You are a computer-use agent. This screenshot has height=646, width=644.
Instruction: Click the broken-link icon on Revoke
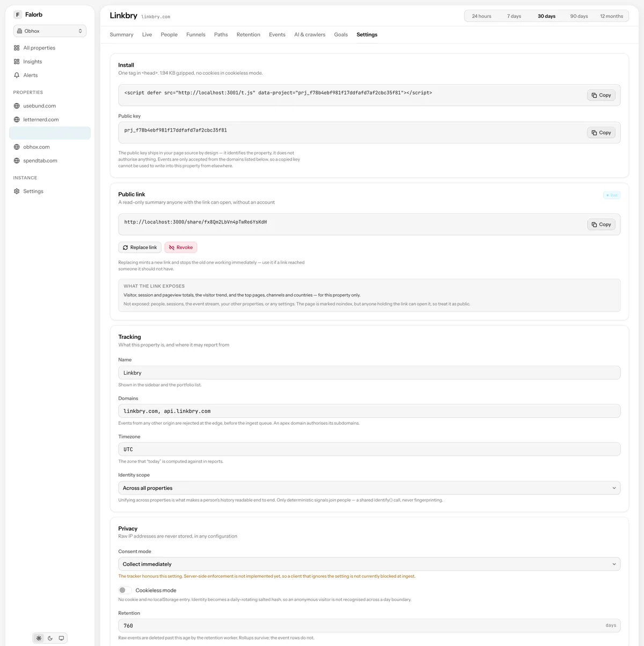[172, 248]
